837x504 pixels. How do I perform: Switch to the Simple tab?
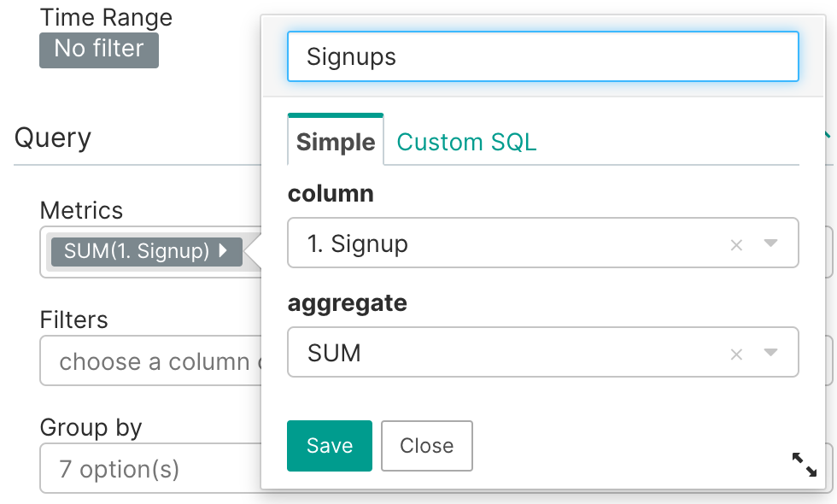coord(336,142)
